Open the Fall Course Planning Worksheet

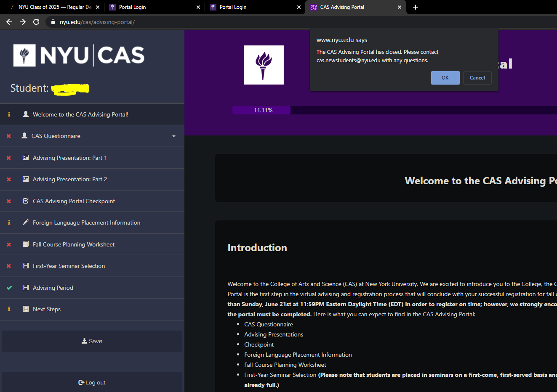click(x=92, y=245)
